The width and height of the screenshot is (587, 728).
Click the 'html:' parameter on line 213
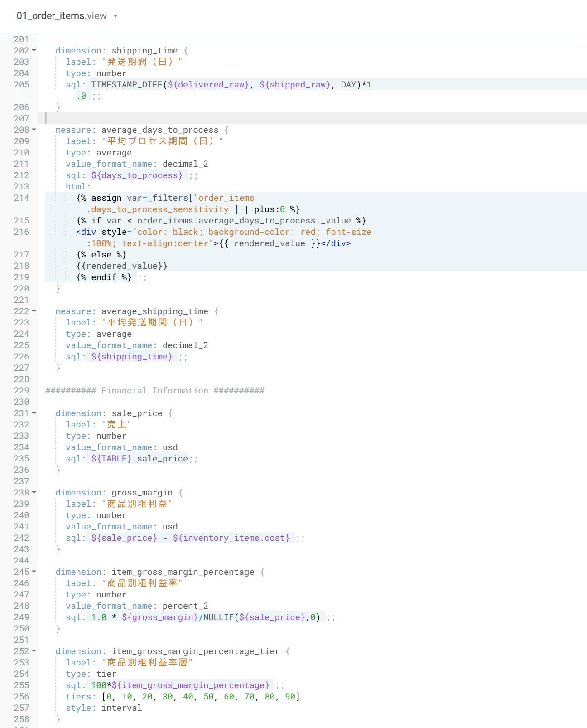pos(78,186)
